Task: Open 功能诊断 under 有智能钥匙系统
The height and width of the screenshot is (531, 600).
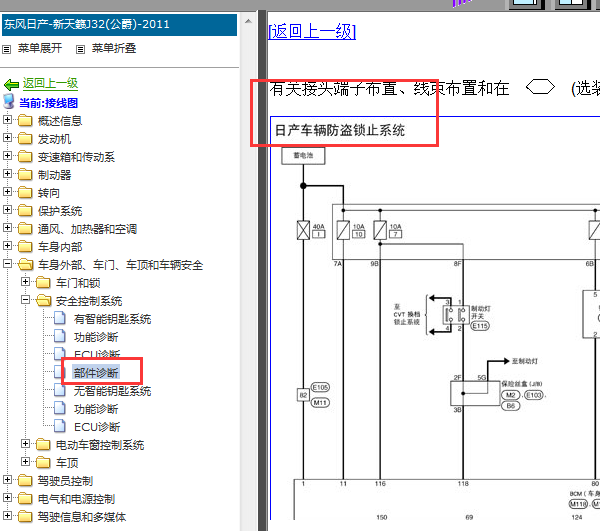Action: (x=96, y=337)
